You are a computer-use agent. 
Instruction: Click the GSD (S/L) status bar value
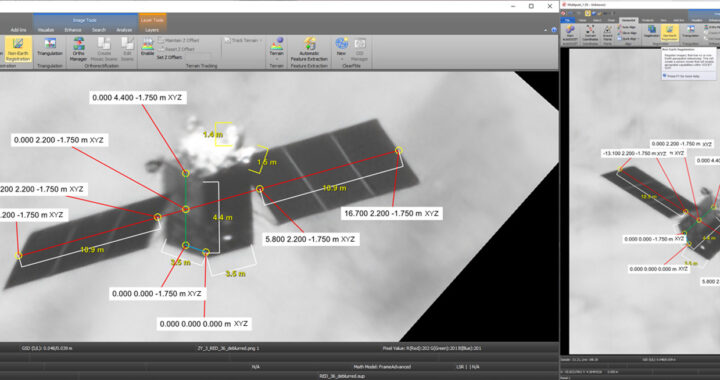pyautogui.click(x=47, y=348)
